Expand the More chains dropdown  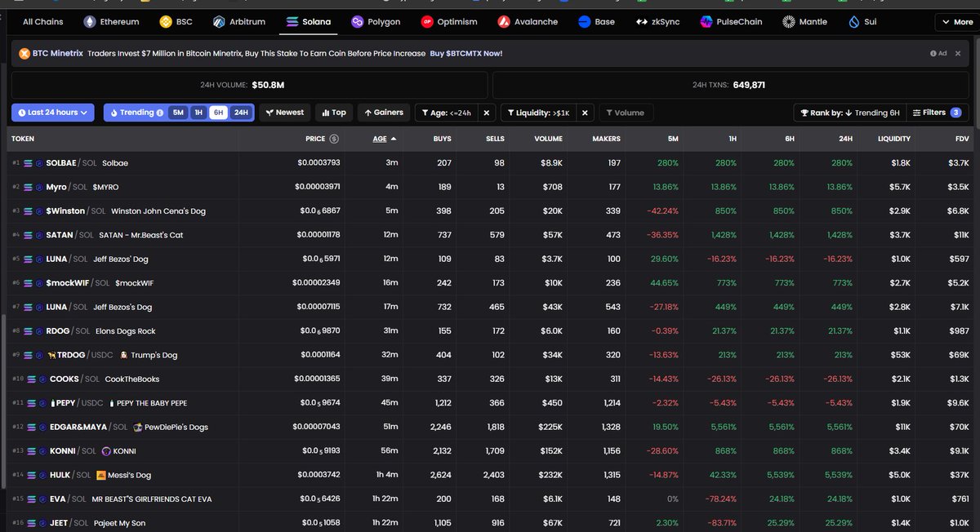[956, 22]
